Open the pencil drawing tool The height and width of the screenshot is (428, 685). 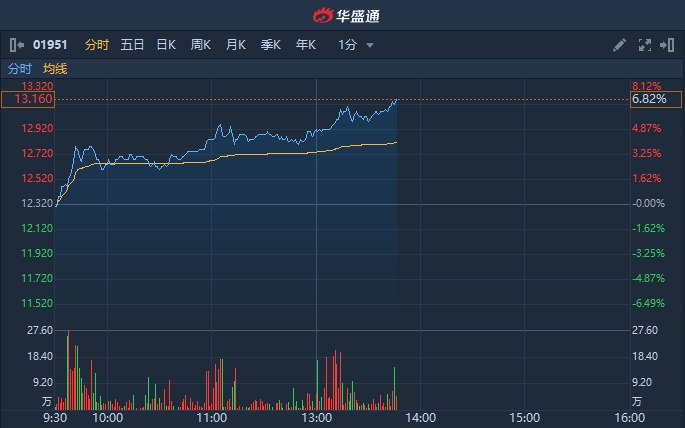tap(619, 45)
